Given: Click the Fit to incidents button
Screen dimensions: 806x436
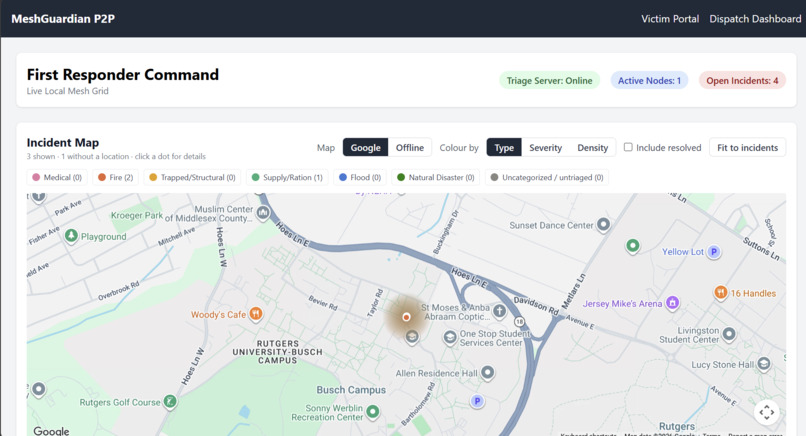Looking at the screenshot, I should 747,148.
